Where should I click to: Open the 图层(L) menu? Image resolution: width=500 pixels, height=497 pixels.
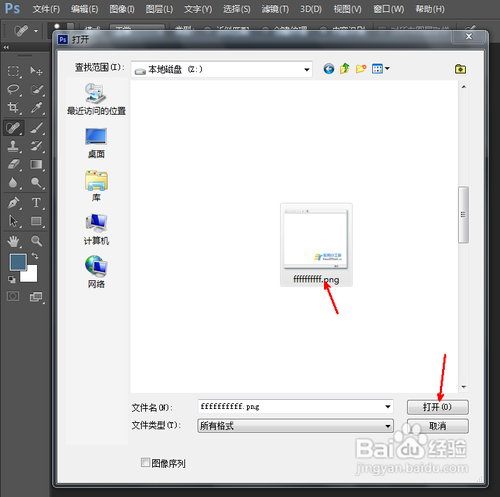point(159,9)
